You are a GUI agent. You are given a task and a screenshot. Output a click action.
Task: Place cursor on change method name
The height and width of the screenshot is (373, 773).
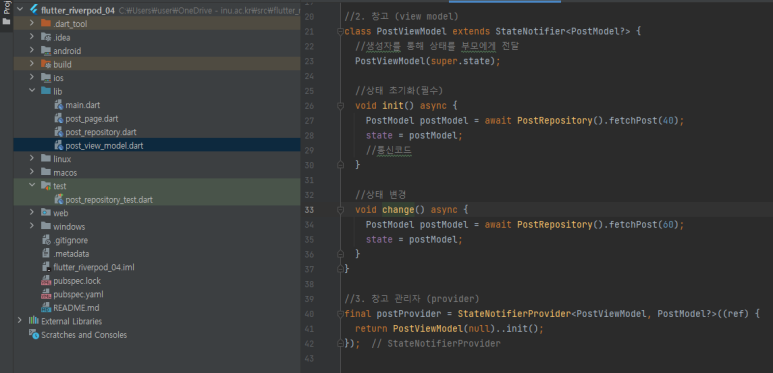pos(398,209)
